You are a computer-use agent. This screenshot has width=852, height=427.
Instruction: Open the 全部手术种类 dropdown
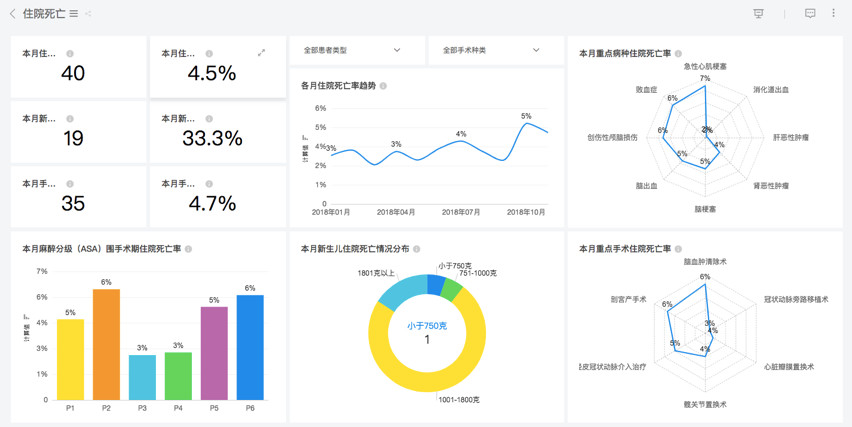497,51
